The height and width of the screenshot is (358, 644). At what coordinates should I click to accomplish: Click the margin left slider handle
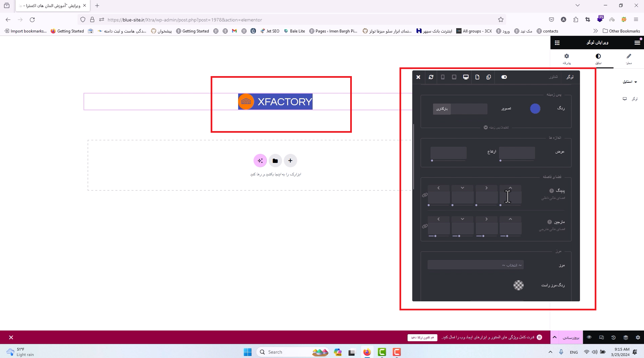[x=435, y=236]
